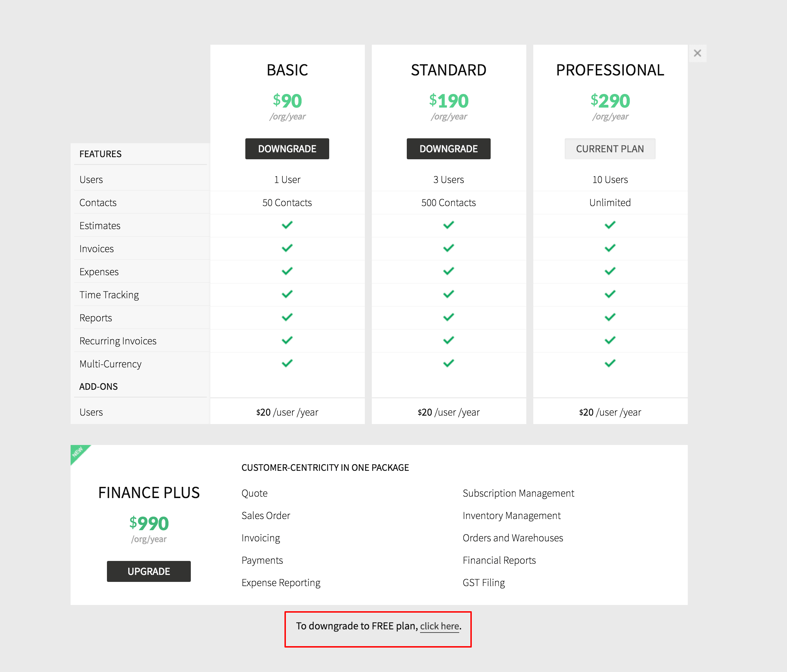Click the Multi-Currency feature row label
This screenshot has width=787, height=672.
tap(110, 364)
